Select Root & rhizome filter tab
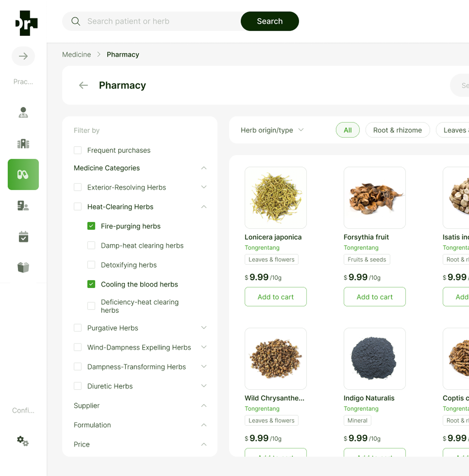Screen dimensions: 469x476 tap(397, 130)
